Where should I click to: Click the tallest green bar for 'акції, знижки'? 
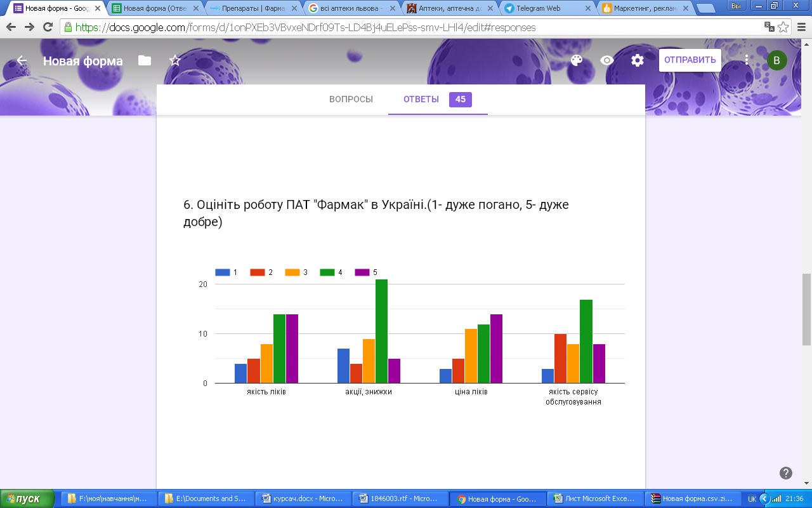click(x=381, y=331)
